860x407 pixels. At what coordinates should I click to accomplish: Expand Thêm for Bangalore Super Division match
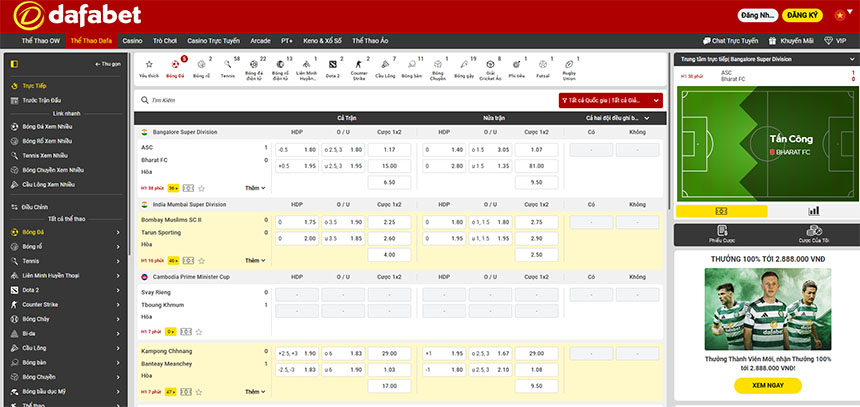click(255, 188)
